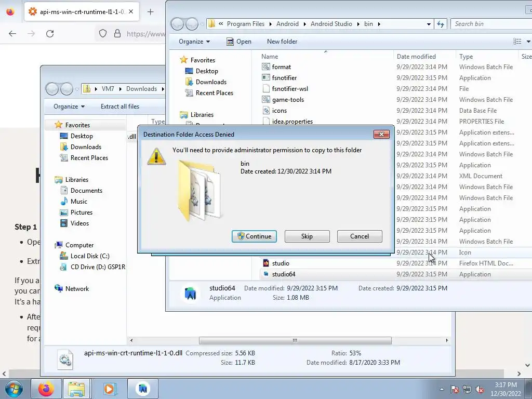
Task: Open Downloads favorite in bin window sidebar
Action: [211, 82]
